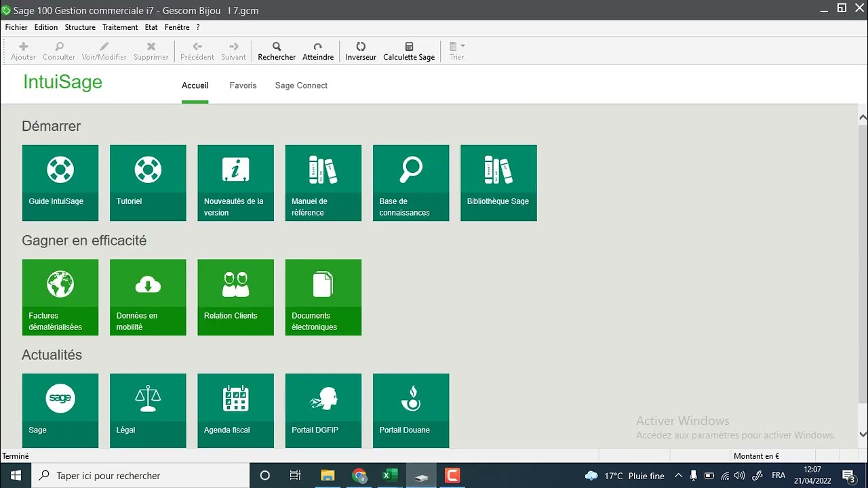Viewport: 868px width, 488px height.
Task: Open the Fenêtre menu
Action: (x=177, y=27)
